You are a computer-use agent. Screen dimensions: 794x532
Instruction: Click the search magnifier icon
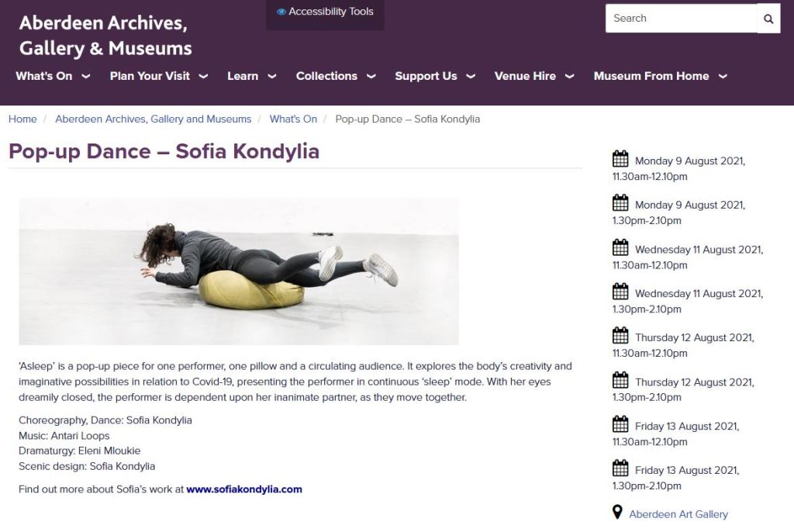click(x=768, y=19)
